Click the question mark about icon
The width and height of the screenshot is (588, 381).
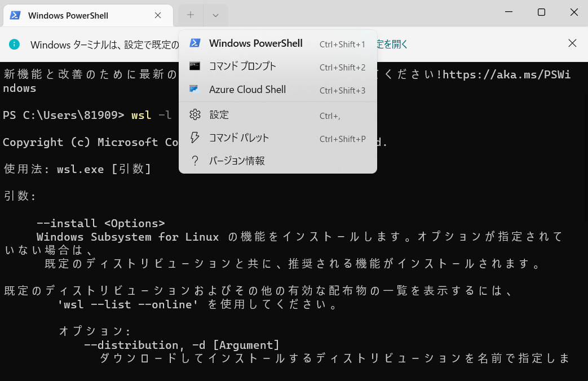point(194,161)
